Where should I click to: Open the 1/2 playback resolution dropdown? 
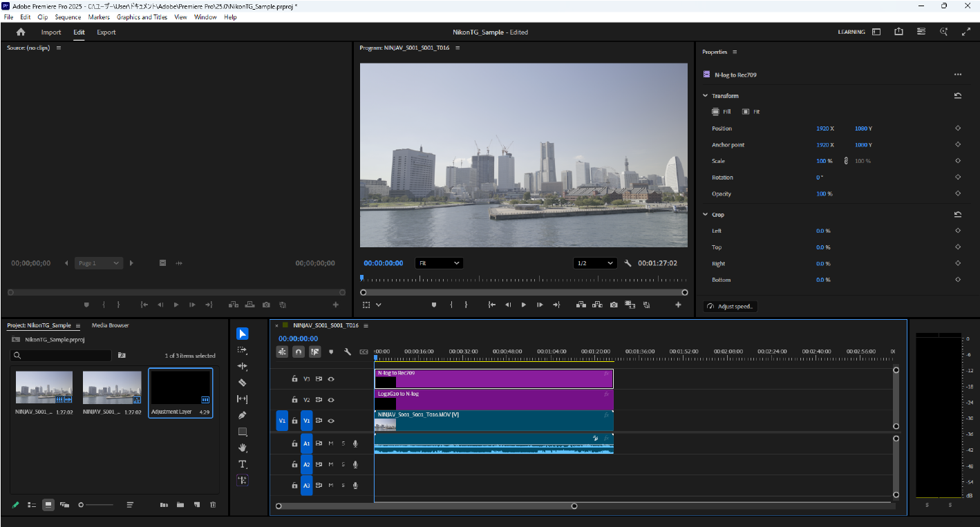pyautogui.click(x=595, y=263)
